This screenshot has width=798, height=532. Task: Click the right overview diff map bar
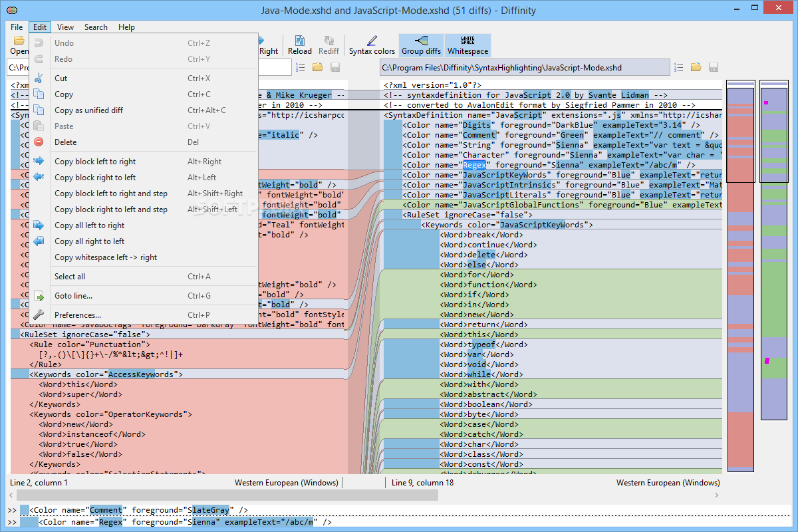tap(773, 251)
